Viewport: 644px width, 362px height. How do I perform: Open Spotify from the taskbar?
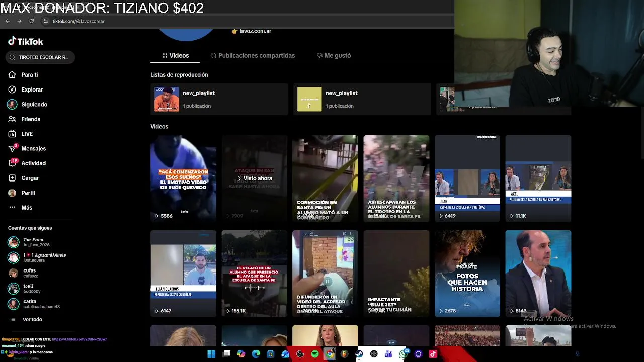315,354
